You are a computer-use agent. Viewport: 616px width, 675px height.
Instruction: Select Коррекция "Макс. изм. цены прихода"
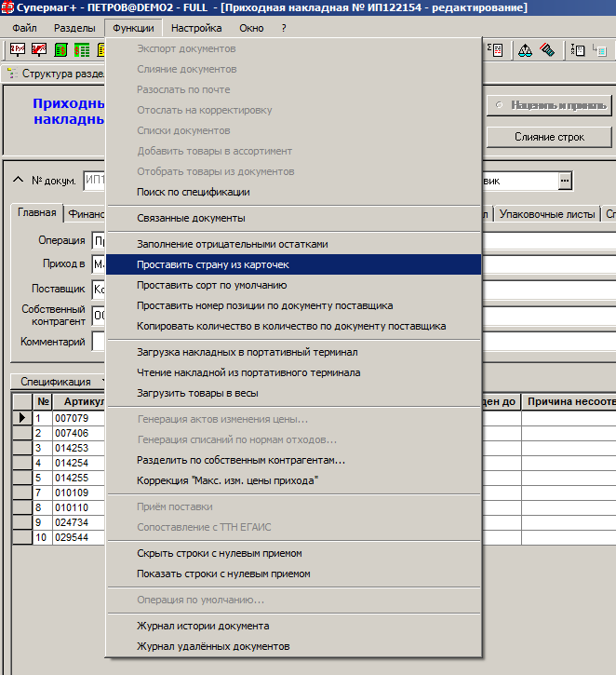(x=293, y=480)
